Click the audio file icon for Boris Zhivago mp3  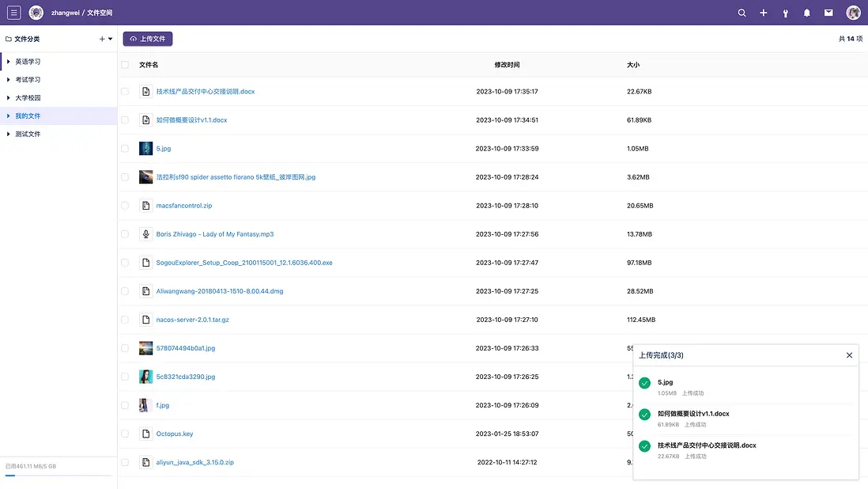pos(145,234)
